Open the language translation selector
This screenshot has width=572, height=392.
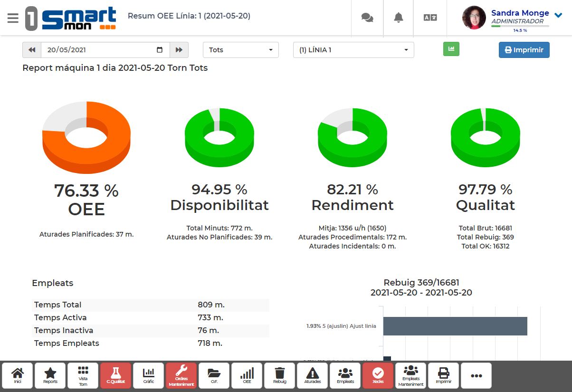coord(430,18)
